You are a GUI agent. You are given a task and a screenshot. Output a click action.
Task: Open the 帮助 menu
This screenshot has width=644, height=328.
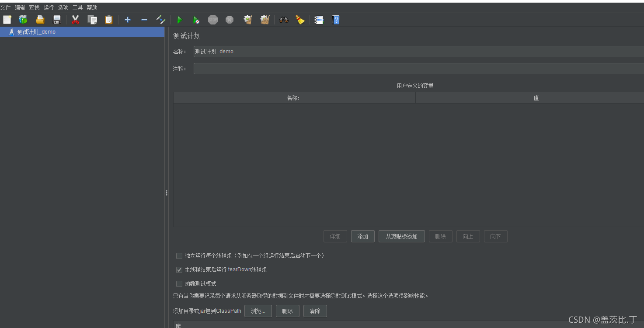point(92,7)
